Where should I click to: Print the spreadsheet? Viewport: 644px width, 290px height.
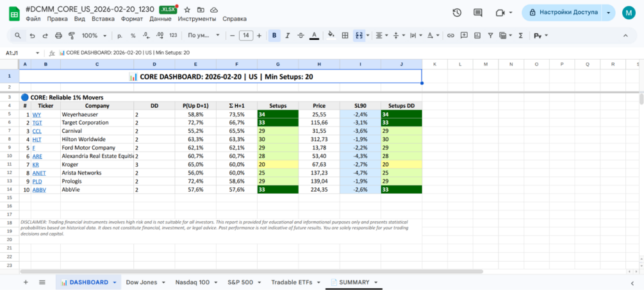[58, 36]
